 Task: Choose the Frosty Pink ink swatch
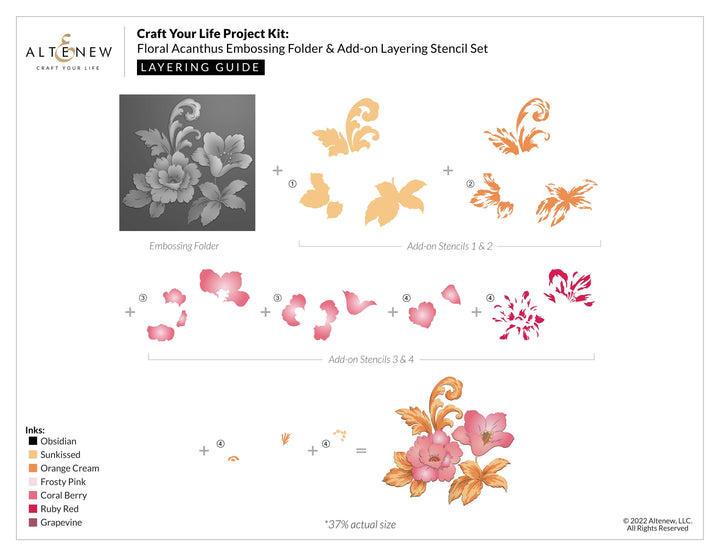(x=33, y=482)
